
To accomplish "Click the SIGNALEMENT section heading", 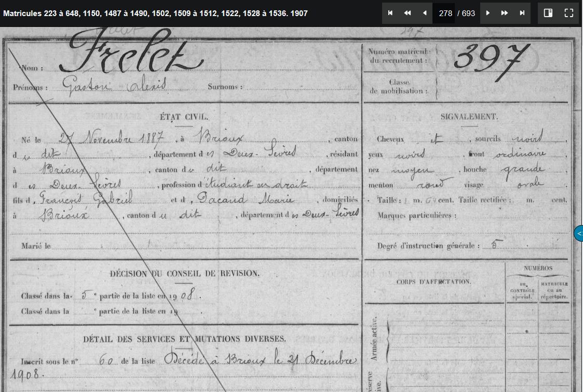I will 469,117.
